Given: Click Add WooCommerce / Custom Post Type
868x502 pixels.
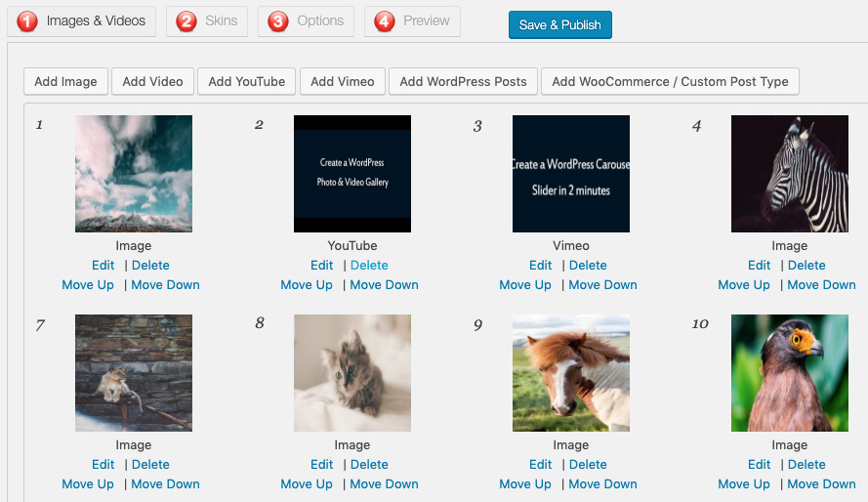Looking at the screenshot, I should pyautogui.click(x=670, y=81).
